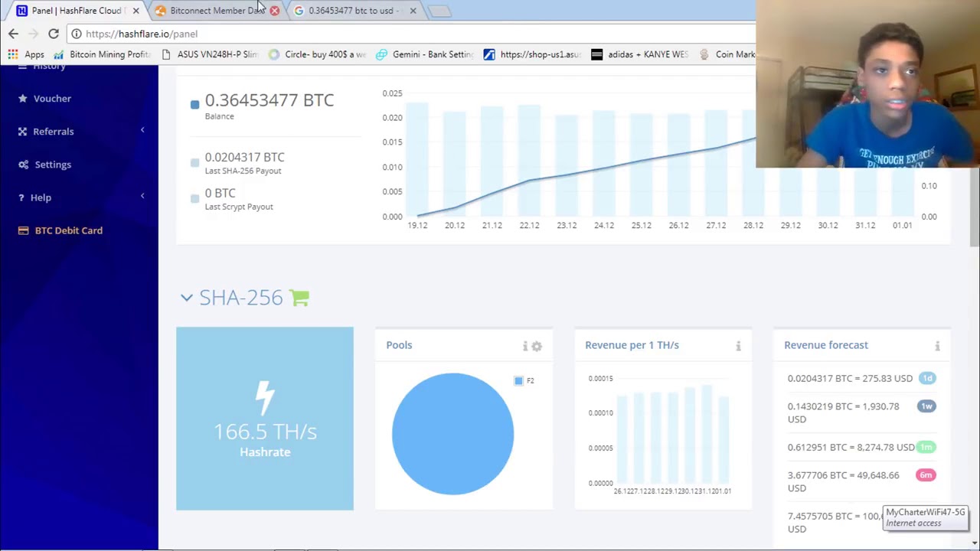980x551 pixels.
Task: Open Bitcoin Mining Profit bookmark
Action: click(102, 54)
